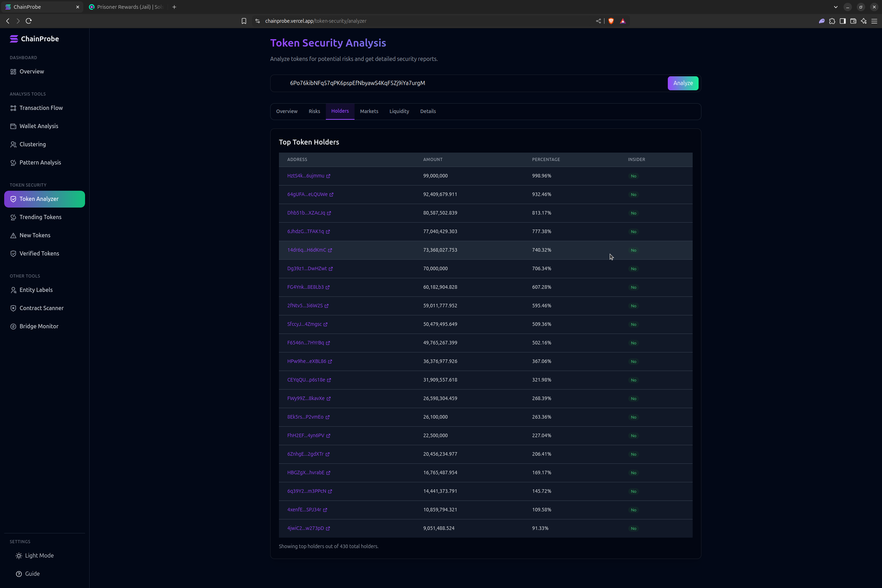Open Wallet Analysis tool

44,126
